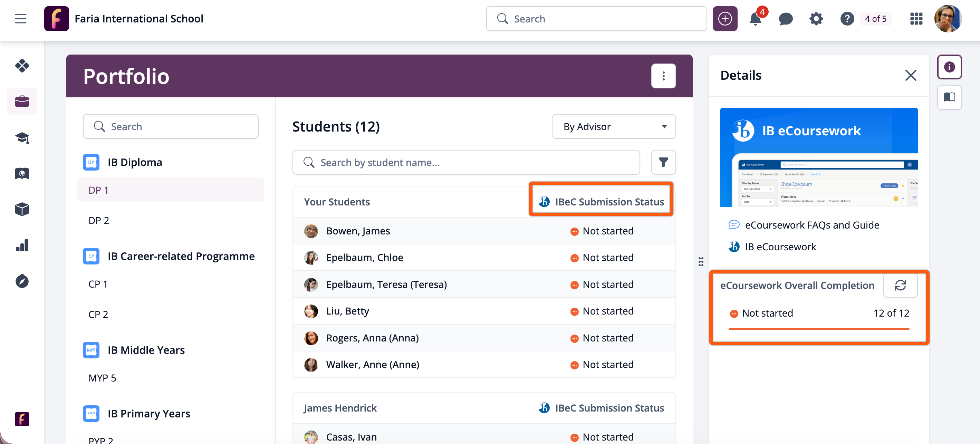Select DP 2 in IB Diploma

[x=99, y=221]
